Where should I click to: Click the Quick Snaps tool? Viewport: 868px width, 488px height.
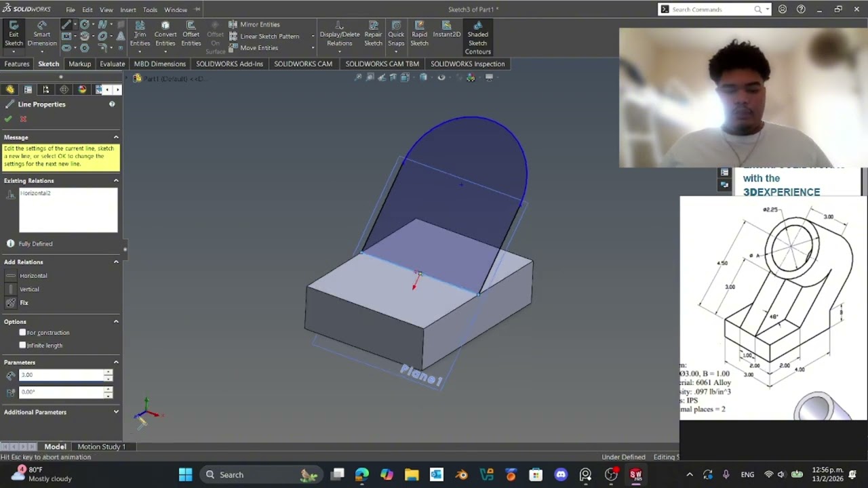tap(396, 34)
